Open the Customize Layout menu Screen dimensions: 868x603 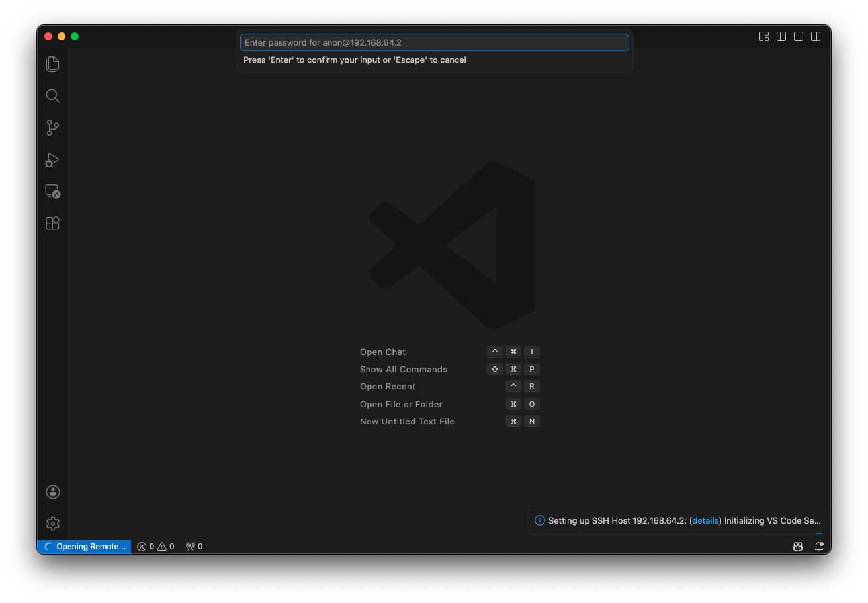(x=764, y=36)
